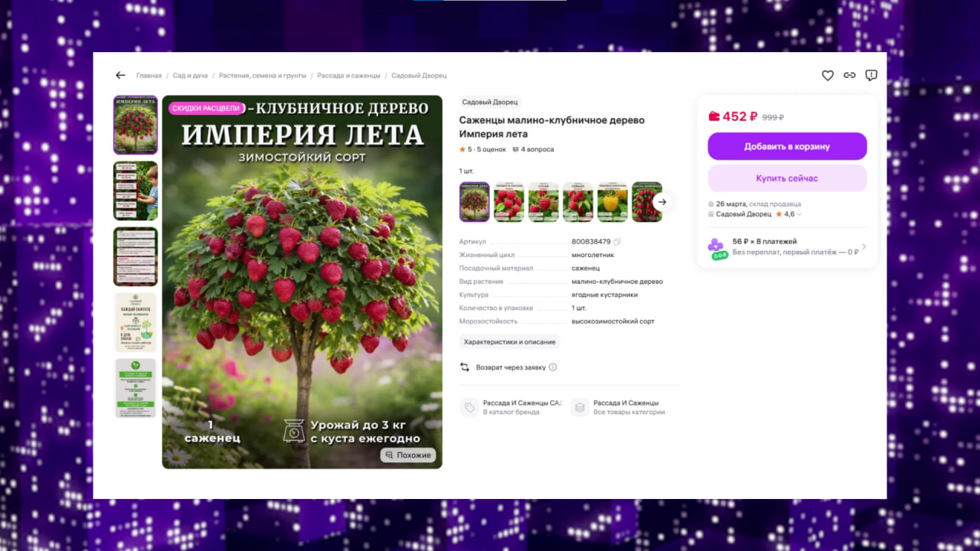Select second gallery thumbnail with child
The width and height of the screenshot is (980, 551).
136,191
